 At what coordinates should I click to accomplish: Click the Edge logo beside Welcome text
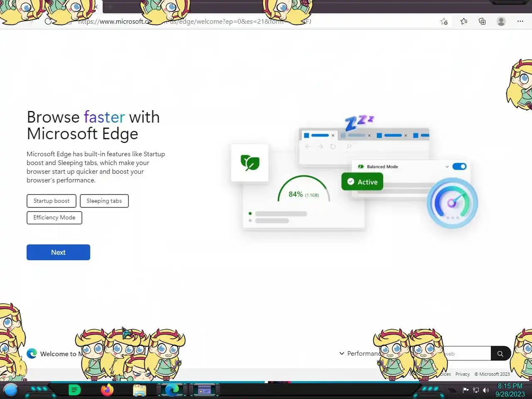click(x=32, y=354)
